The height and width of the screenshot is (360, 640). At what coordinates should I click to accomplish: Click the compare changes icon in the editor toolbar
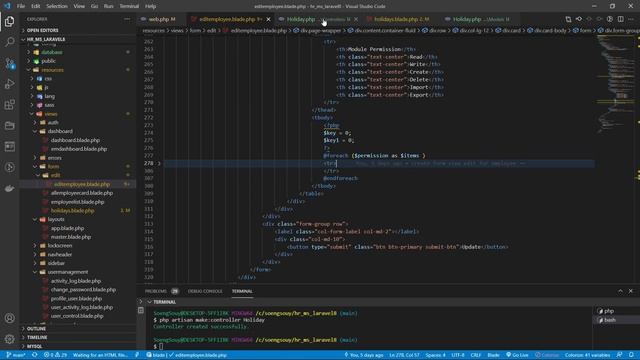click(568, 19)
